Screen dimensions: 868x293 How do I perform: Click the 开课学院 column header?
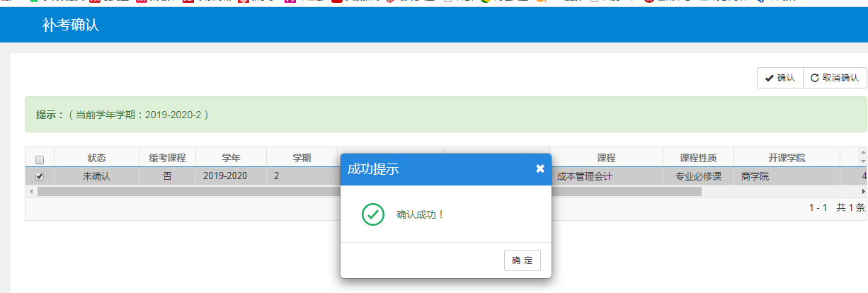[787, 158]
